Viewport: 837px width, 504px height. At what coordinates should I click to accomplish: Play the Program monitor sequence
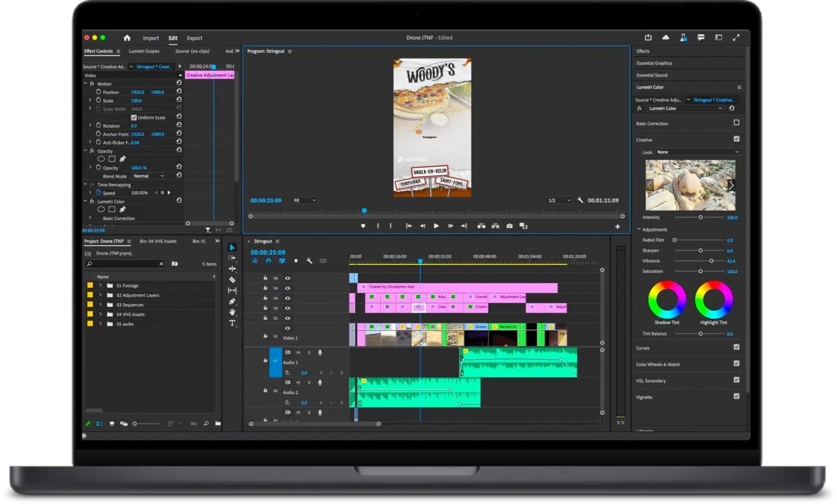click(436, 226)
